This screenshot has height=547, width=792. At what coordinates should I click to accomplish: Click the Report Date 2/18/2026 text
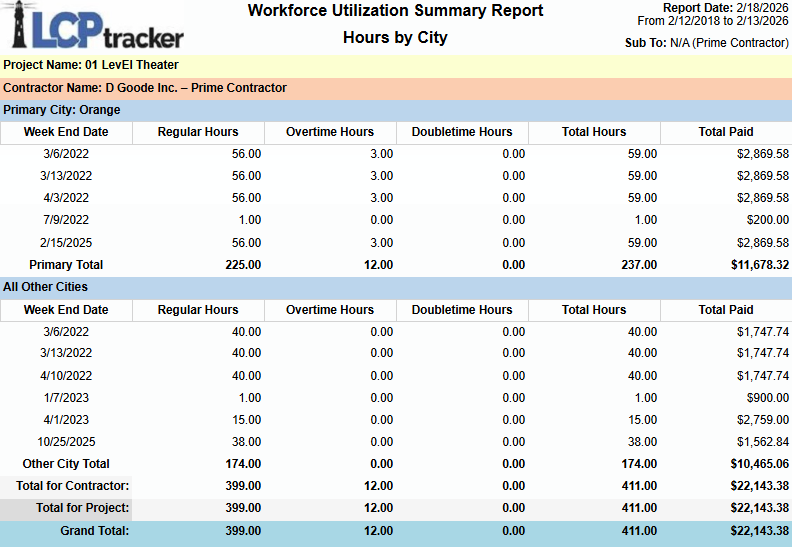725,8
